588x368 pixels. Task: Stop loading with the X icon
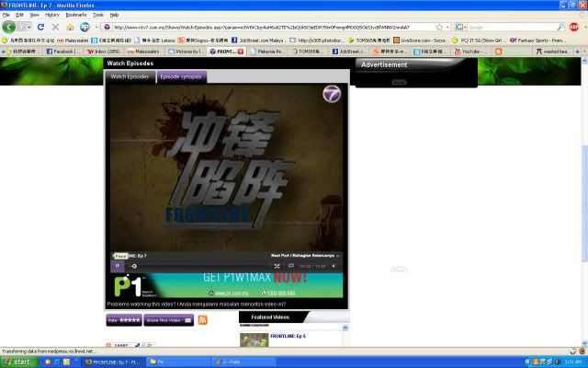(55, 27)
